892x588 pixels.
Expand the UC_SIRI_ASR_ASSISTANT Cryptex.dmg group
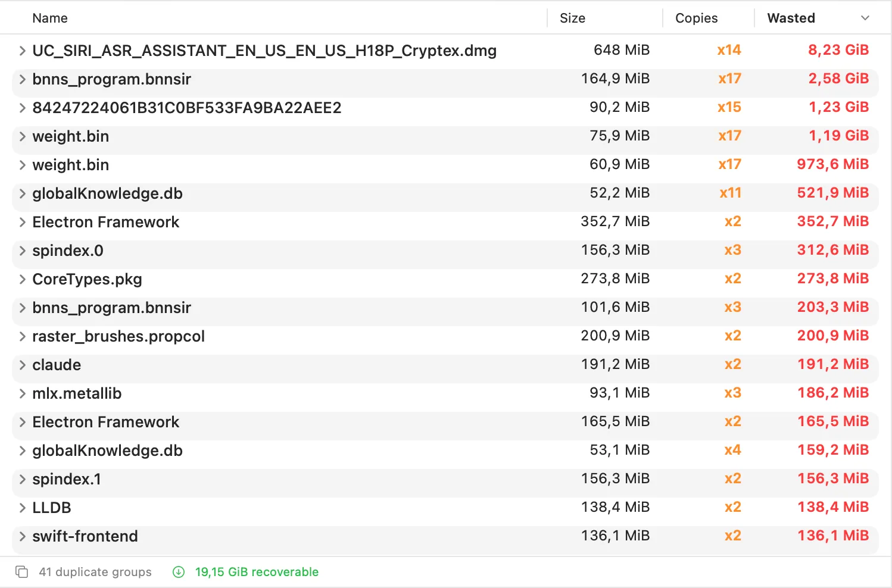[22, 51]
